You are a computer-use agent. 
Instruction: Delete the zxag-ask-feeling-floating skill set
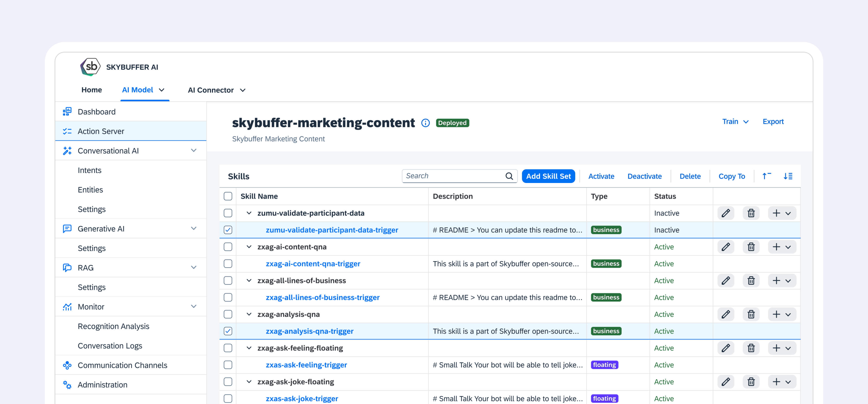[x=751, y=348]
